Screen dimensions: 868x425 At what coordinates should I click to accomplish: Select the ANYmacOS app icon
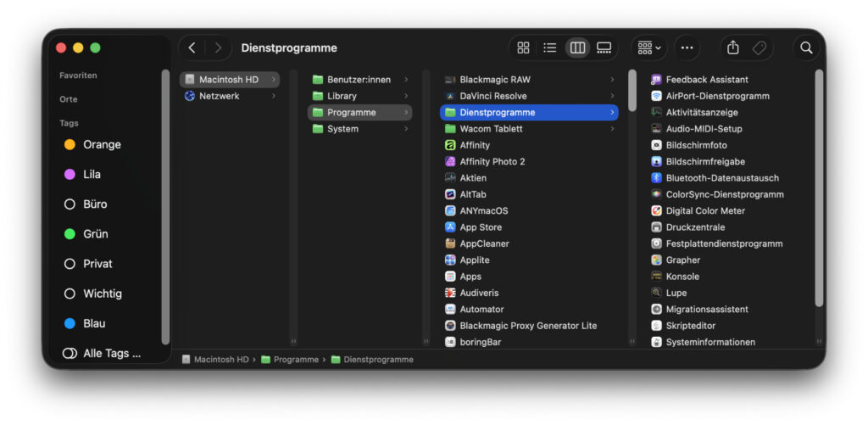(x=450, y=211)
